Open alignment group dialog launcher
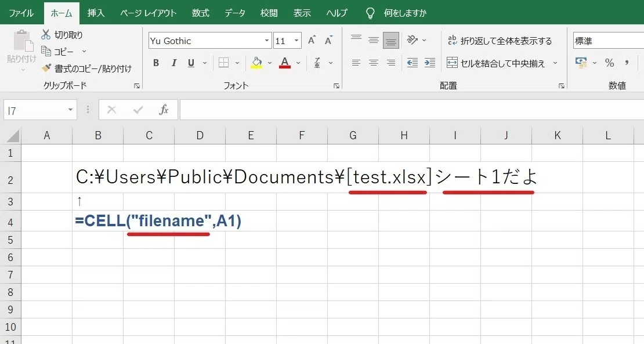This screenshot has height=344, width=644. (x=562, y=86)
